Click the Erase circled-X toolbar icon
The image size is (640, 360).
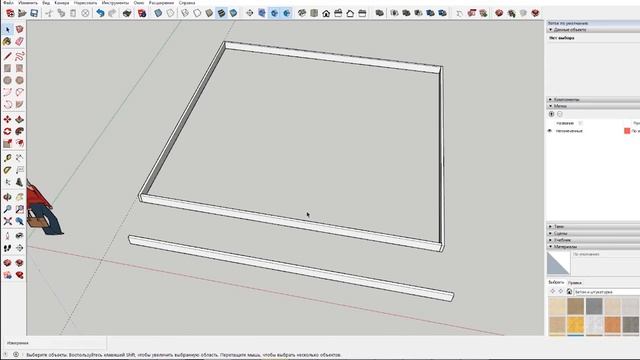(85, 13)
